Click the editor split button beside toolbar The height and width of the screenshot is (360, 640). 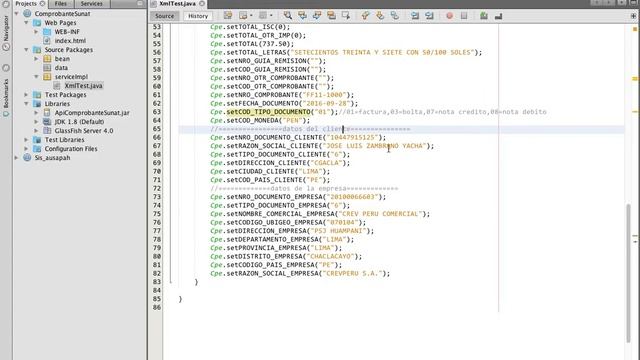633,16
